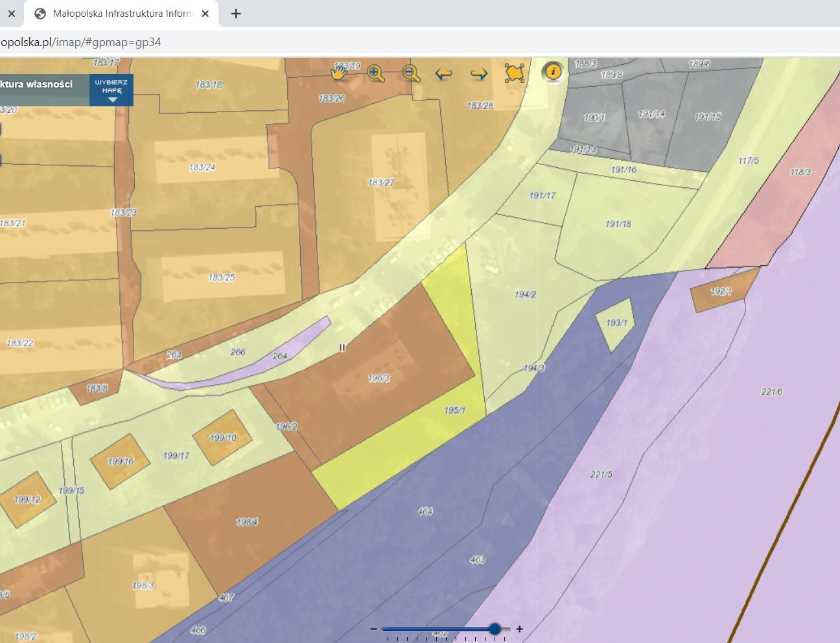Go to previous map view arrow
Viewport: 840px width, 643px height.
coord(443,74)
